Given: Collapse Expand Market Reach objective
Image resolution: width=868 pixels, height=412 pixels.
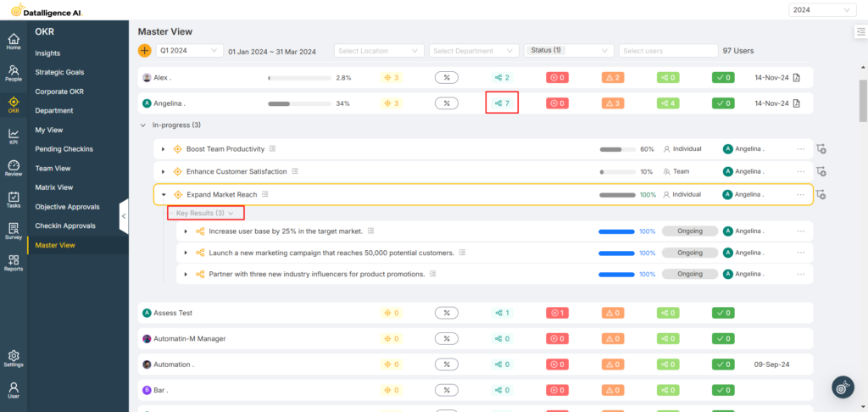Looking at the screenshot, I should [164, 194].
